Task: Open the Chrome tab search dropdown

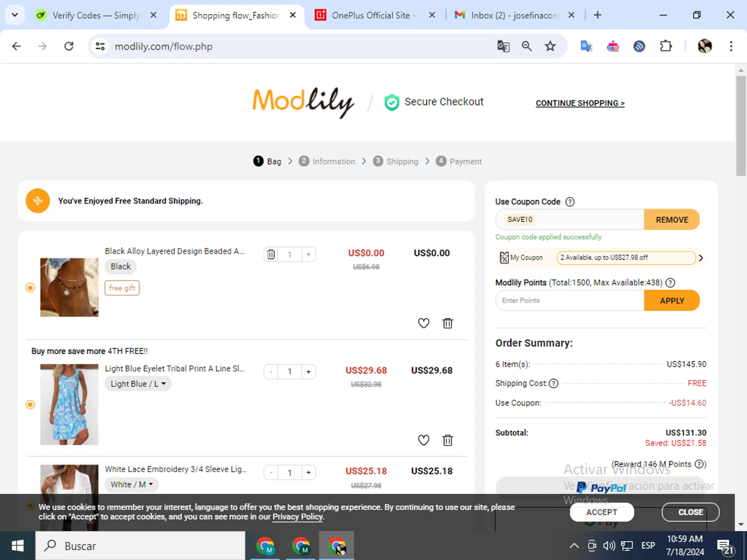Action: coord(15,15)
